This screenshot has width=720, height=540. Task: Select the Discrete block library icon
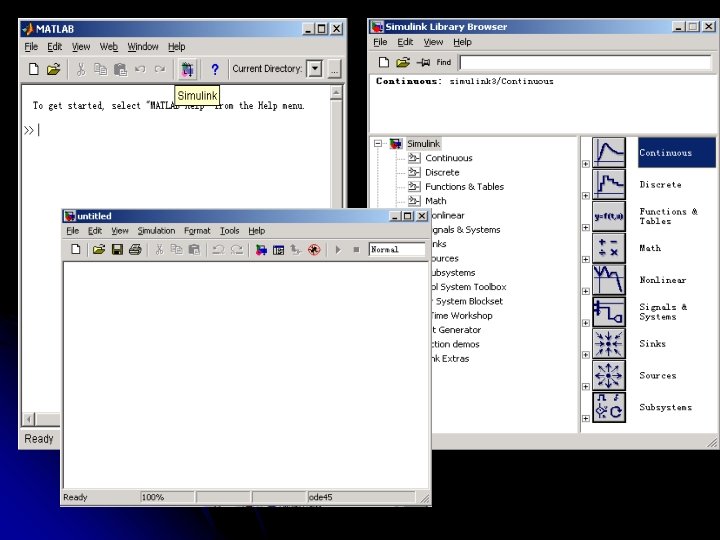coord(608,184)
